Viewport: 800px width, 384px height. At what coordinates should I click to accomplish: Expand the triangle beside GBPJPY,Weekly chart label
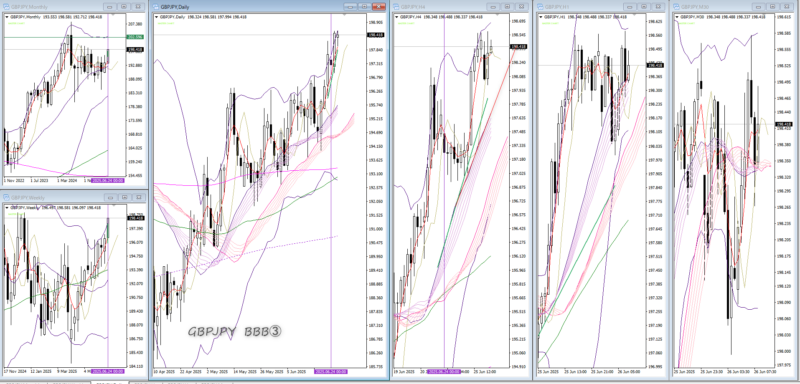pyautogui.click(x=7, y=208)
